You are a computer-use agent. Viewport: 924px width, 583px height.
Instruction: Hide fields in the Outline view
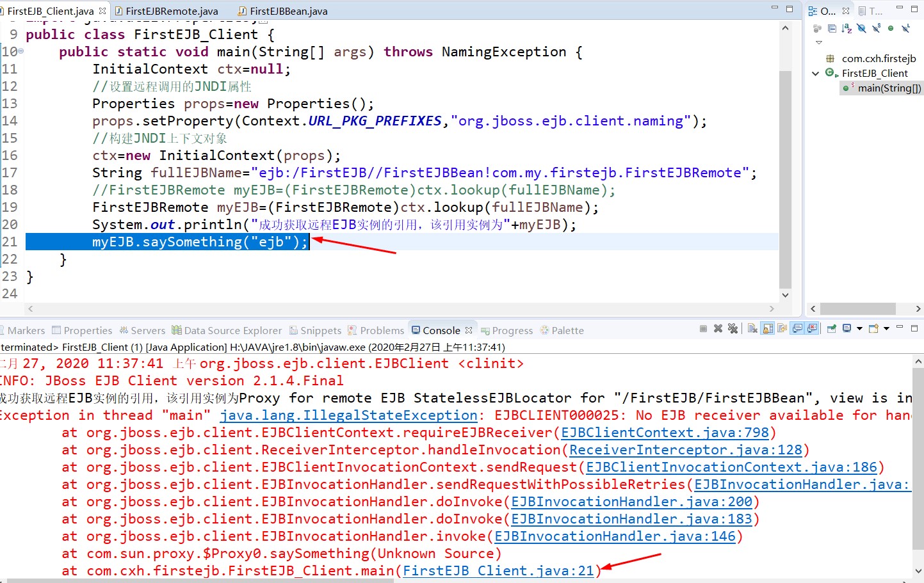coord(862,28)
